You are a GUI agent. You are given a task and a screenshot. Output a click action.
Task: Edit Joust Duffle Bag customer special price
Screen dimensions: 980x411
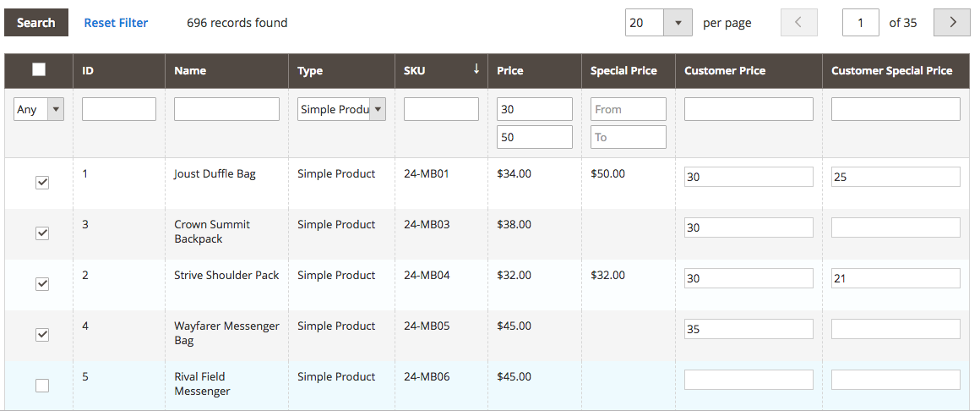(896, 177)
